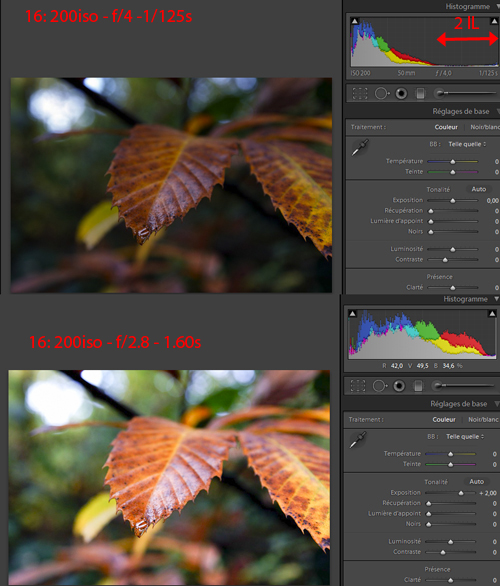The image size is (500, 586).
Task: Click the lower histogram graph
Action: tap(422, 334)
